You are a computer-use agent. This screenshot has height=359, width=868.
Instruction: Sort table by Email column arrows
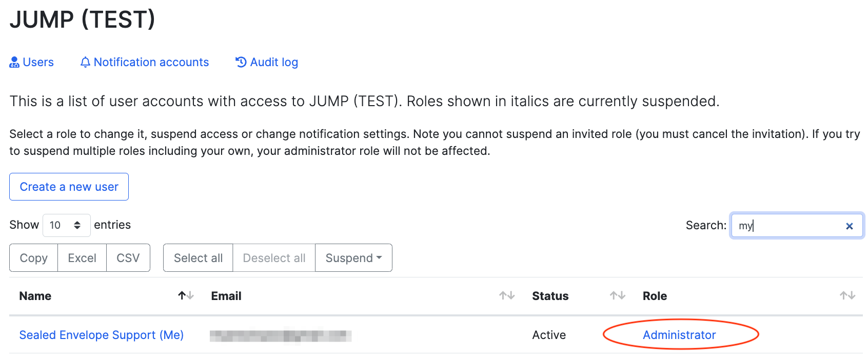click(x=507, y=295)
